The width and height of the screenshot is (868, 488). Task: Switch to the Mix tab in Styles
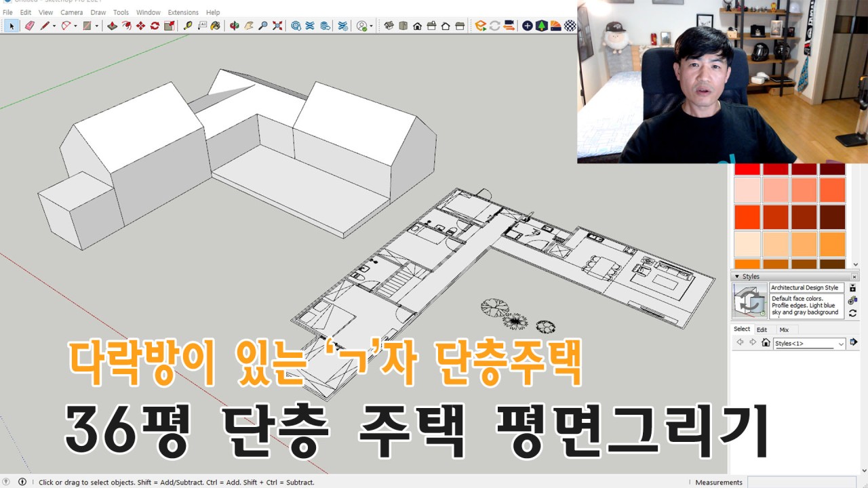pyautogui.click(x=783, y=329)
